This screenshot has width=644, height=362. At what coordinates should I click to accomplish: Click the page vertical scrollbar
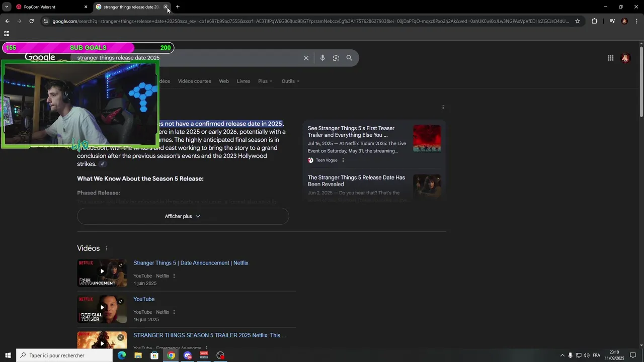(641, 83)
